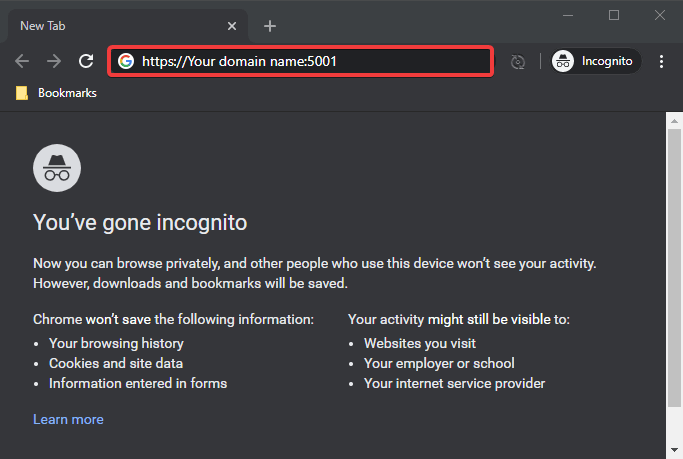Minimize the Chrome window
683x459 pixels.
point(567,15)
